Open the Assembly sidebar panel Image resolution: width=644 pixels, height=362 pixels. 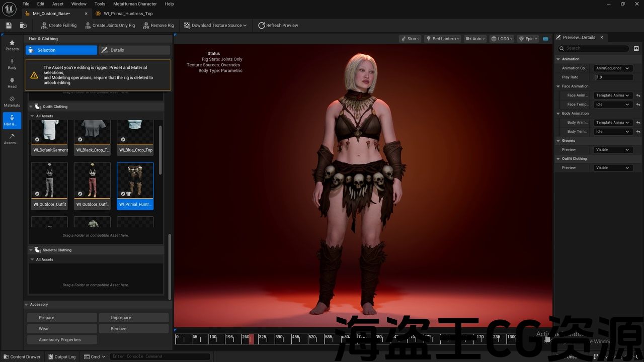(x=12, y=139)
